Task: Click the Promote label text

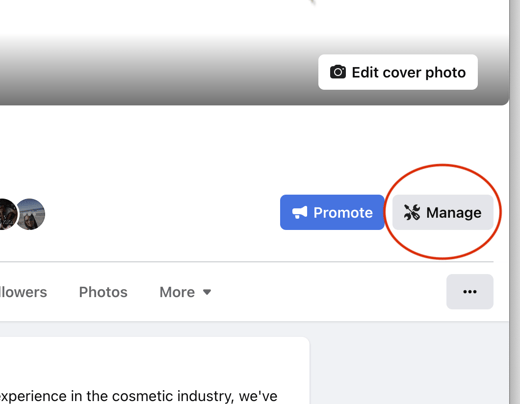Action: 343,213
